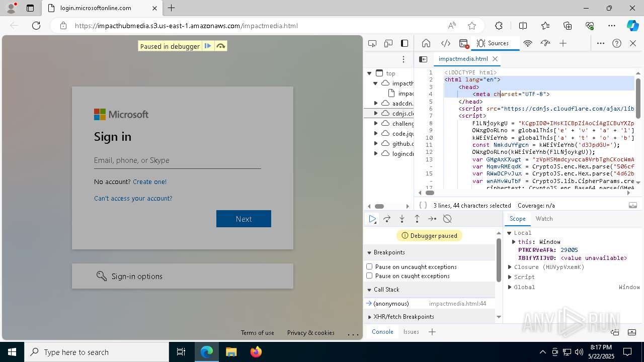This screenshot has height=362, width=644.
Task: Open the Performance panel gauge icon
Action: 545,43
